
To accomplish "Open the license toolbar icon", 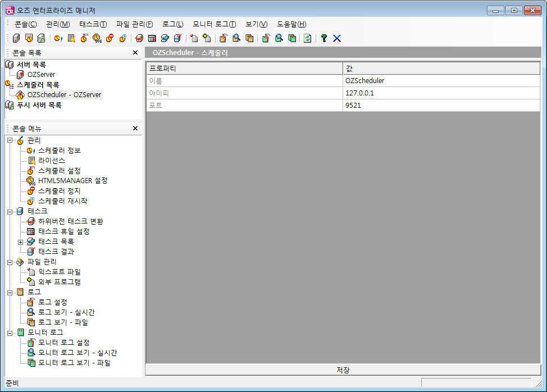I will click(71, 38).
